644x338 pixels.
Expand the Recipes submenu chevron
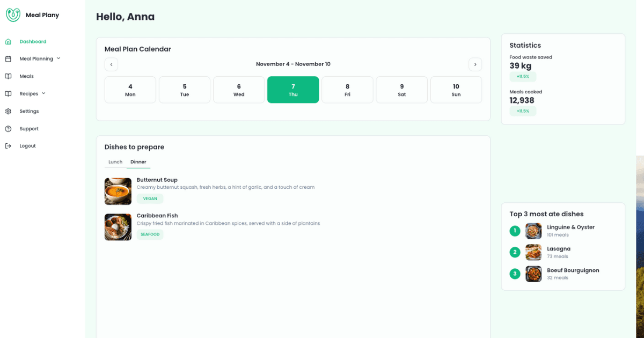click(43, 93)
